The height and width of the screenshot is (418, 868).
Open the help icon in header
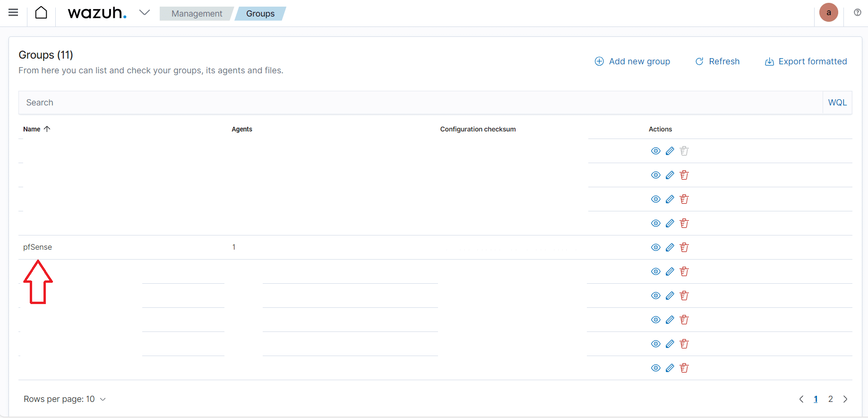click(x=857, y=13)
